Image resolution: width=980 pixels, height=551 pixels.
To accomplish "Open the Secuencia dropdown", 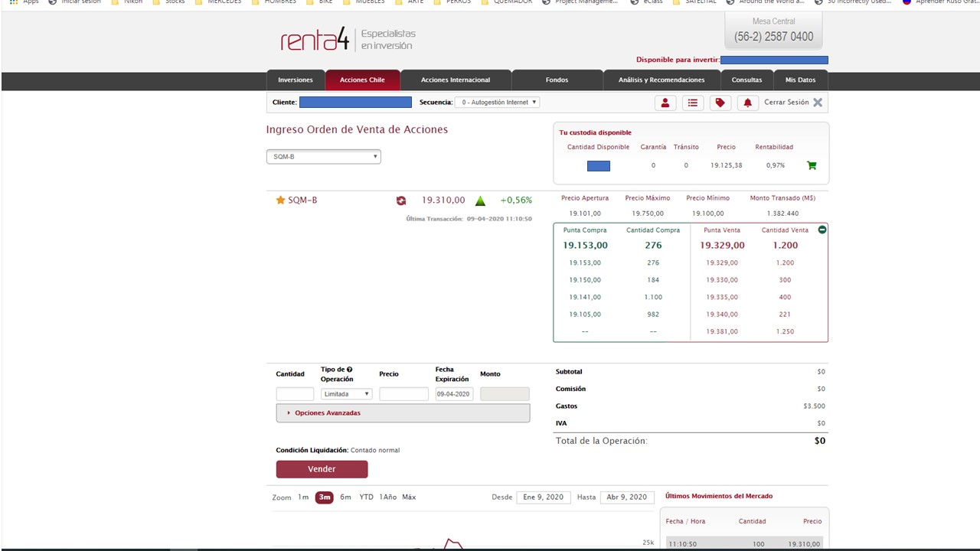I will click(x=497, y=102).
